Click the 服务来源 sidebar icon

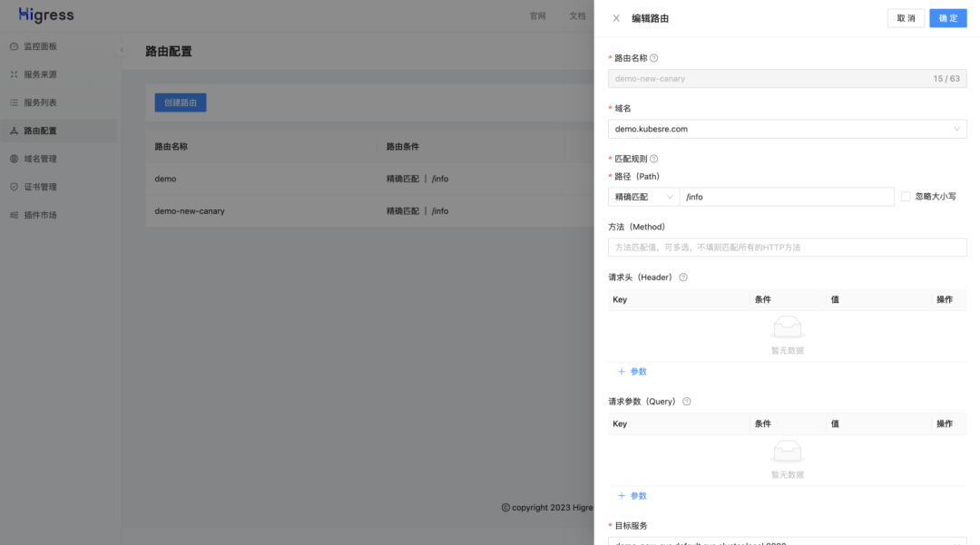(x=14, y=74)
